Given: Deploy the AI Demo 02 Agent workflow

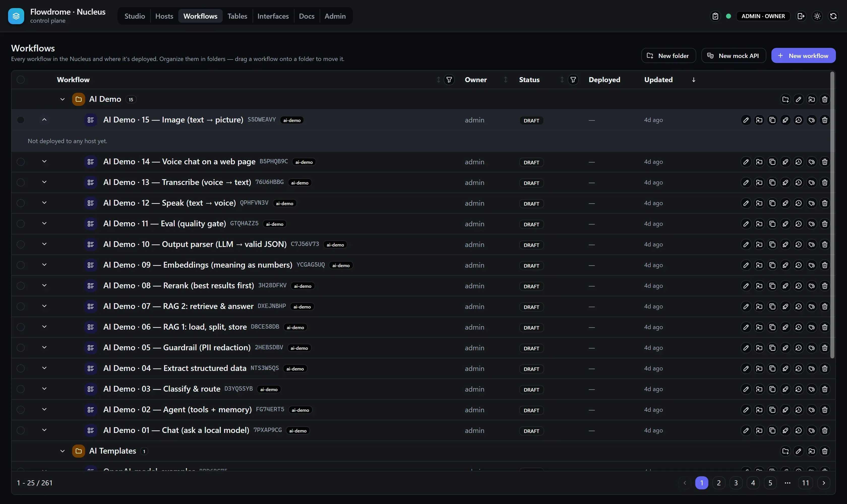Looking at the screenshot, I should (x=785, y=410).
